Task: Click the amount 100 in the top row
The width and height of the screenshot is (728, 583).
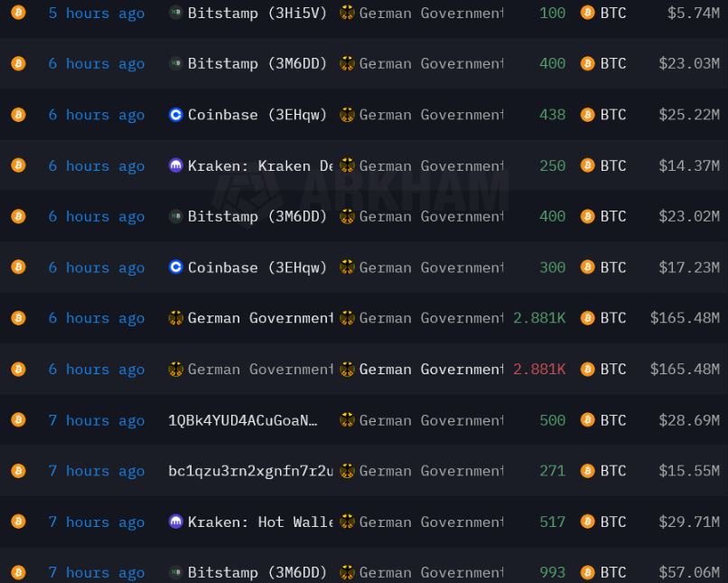Action: pyautogui.click(x=553, y=13)
